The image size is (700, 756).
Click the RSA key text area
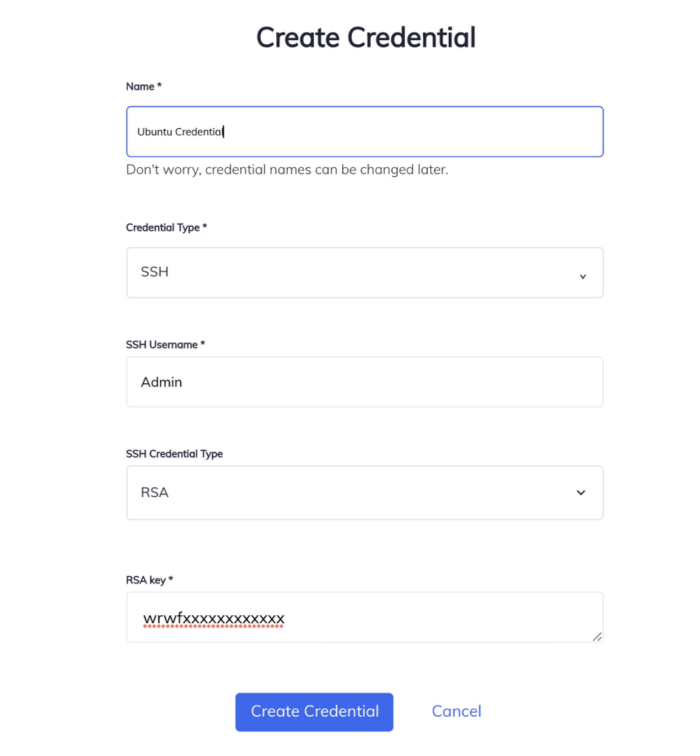click(x=364, y=617)
